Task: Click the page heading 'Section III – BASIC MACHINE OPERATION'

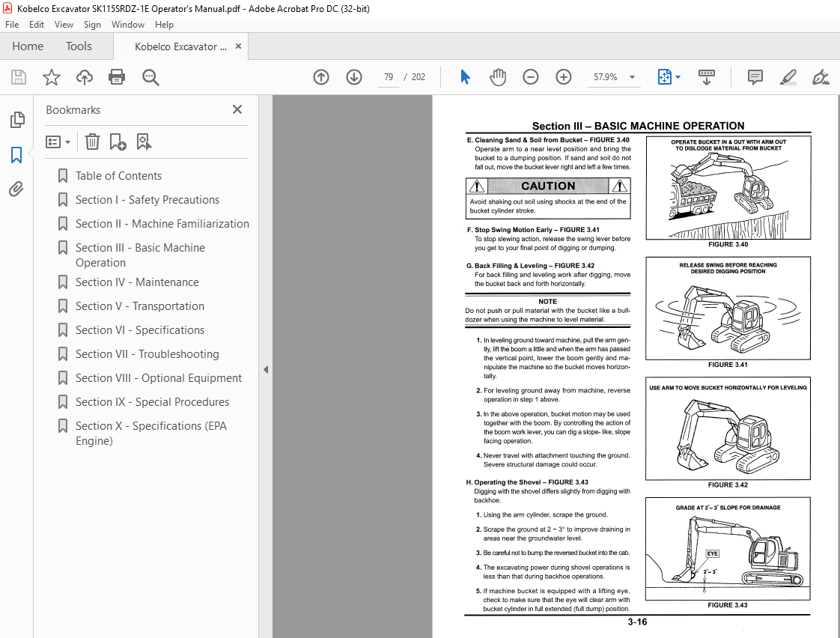Action: coord(638,126)
